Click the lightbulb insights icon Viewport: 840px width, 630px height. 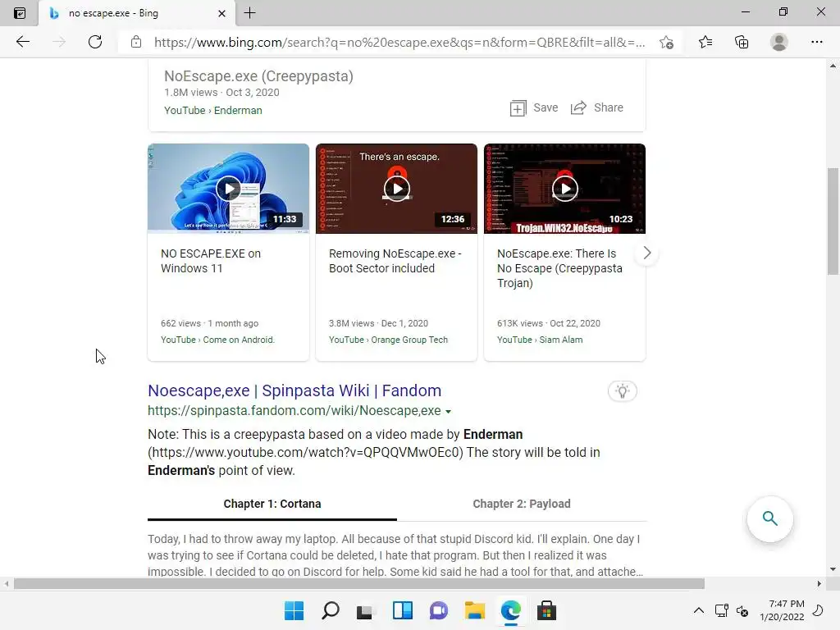[x=622, y=391]
